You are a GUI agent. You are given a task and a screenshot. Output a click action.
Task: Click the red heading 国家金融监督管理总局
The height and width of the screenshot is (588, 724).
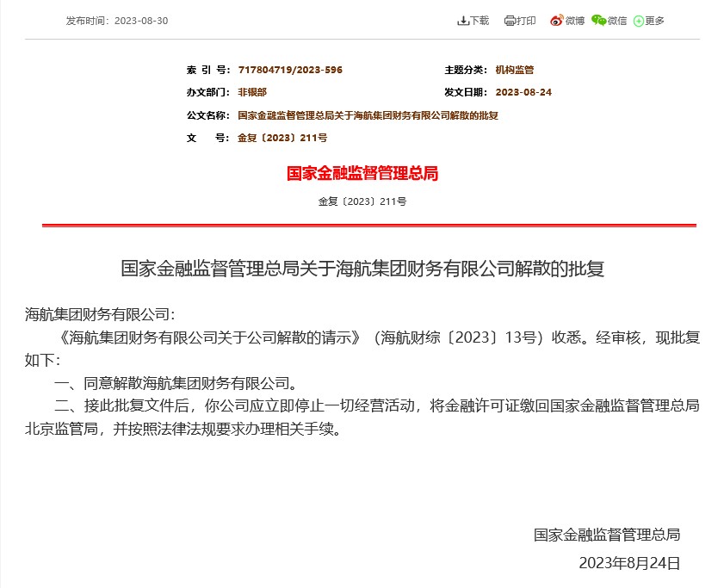362,174
